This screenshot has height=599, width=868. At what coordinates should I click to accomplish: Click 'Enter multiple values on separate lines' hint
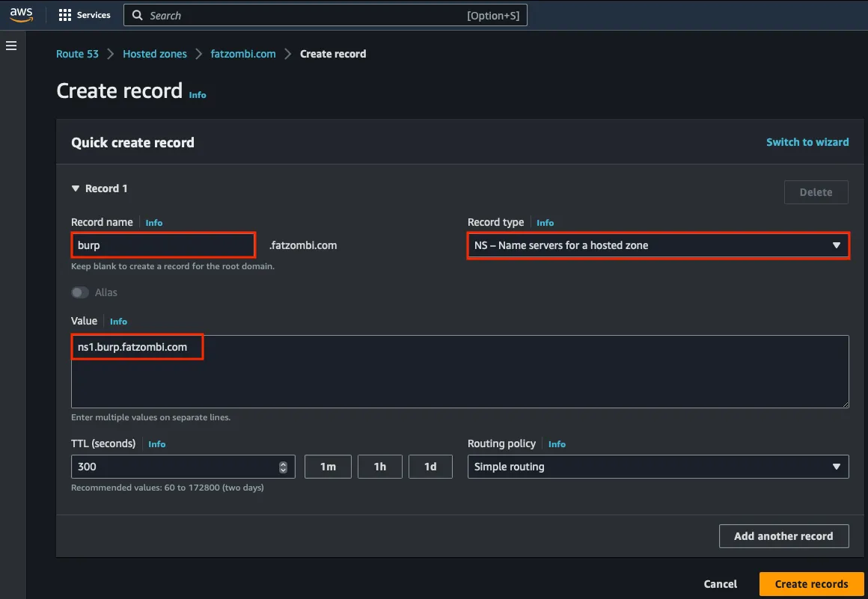point(150,417)
